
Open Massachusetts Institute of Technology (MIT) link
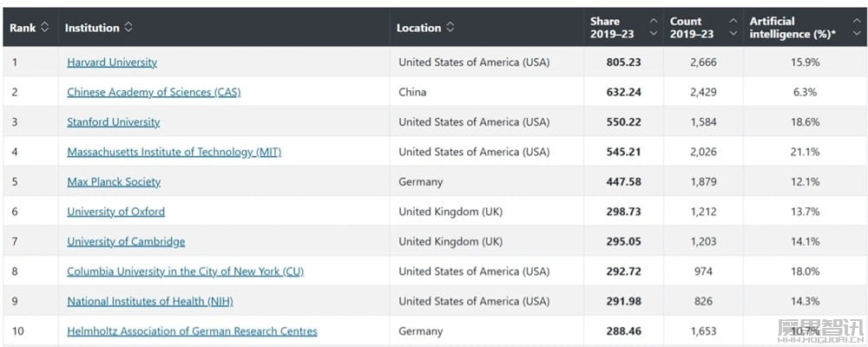(174, 152)
